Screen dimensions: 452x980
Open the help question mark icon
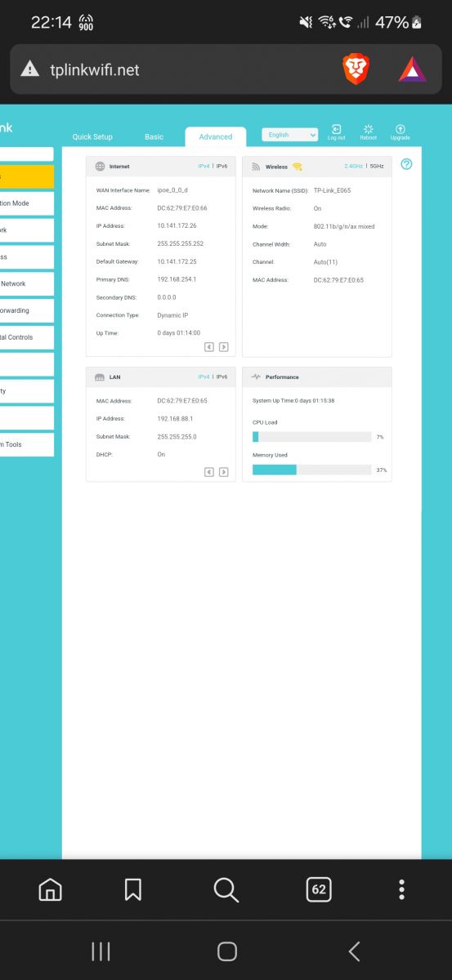tap(407, 164)
